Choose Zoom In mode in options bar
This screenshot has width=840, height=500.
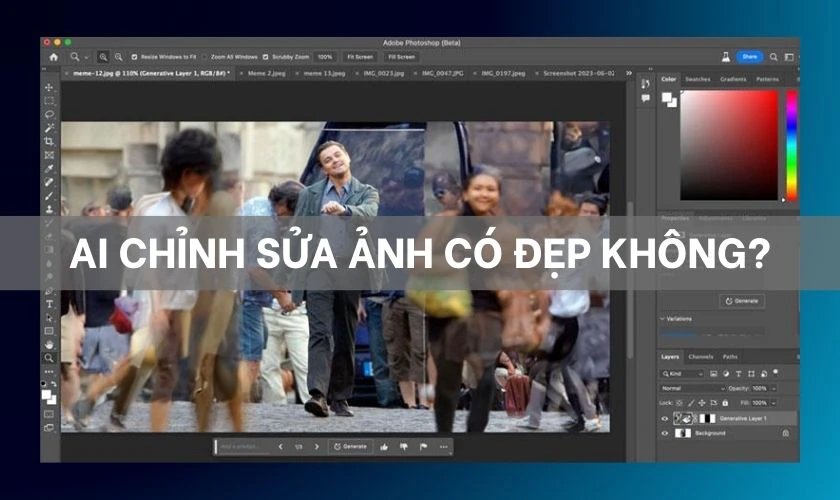103,57
